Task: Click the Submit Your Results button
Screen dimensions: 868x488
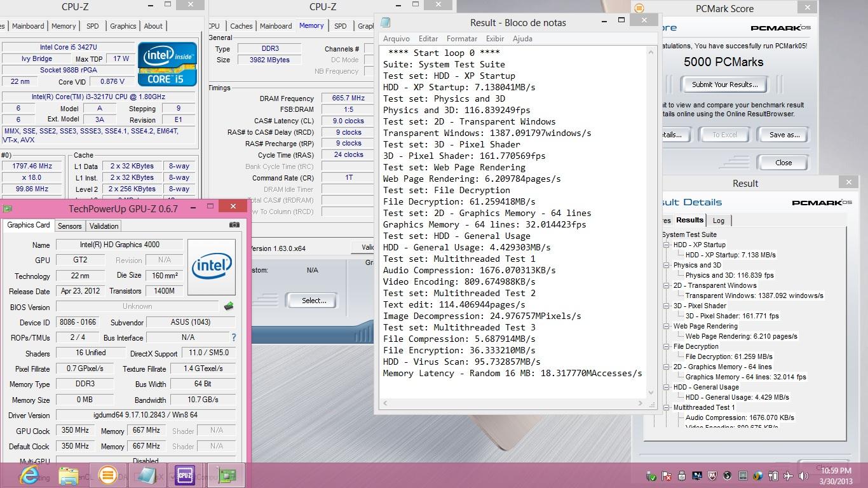Action: [x=724, y=85]
